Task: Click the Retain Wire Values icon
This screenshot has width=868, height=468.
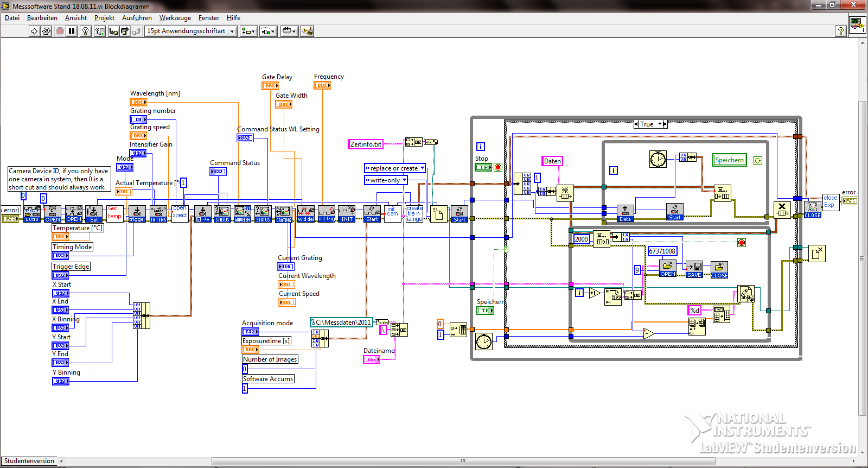Action: coord(99,31)
